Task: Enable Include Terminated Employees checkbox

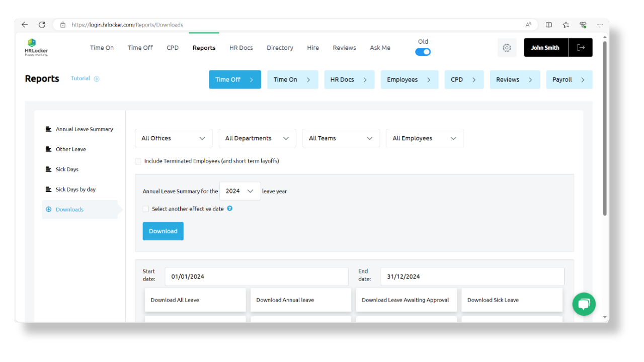Action: 138,161
